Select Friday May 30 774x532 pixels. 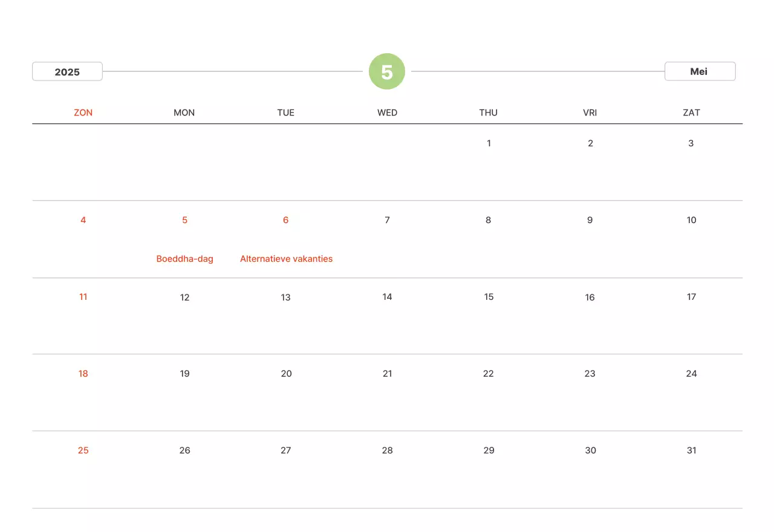click(x=590, y=450)
